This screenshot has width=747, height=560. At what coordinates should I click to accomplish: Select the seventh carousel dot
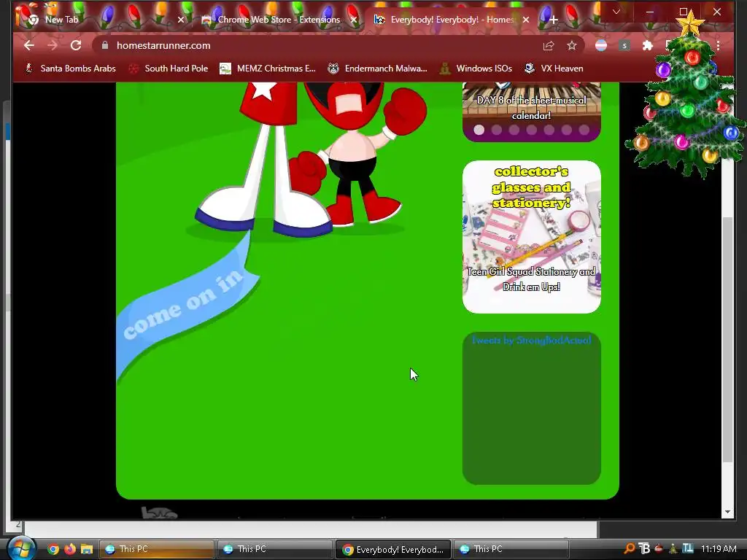[584, 130]
